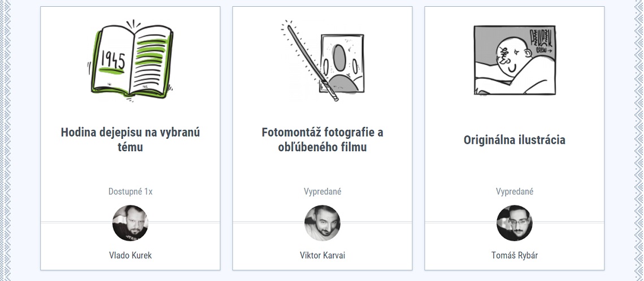Click the patterned border strip on right edge
The height and width of the screenshot is (281, 644).
pos(639,140)
